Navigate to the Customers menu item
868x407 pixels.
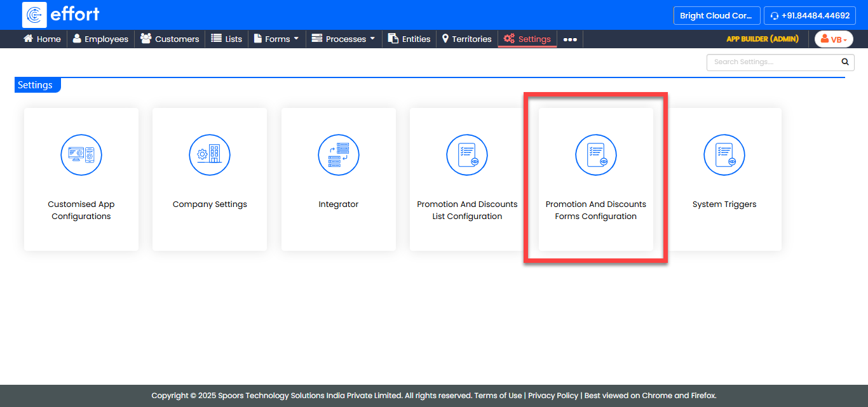(x=170, y=39)
